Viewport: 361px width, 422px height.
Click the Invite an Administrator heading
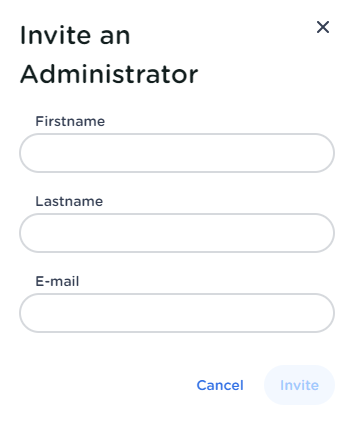[109, 55]
